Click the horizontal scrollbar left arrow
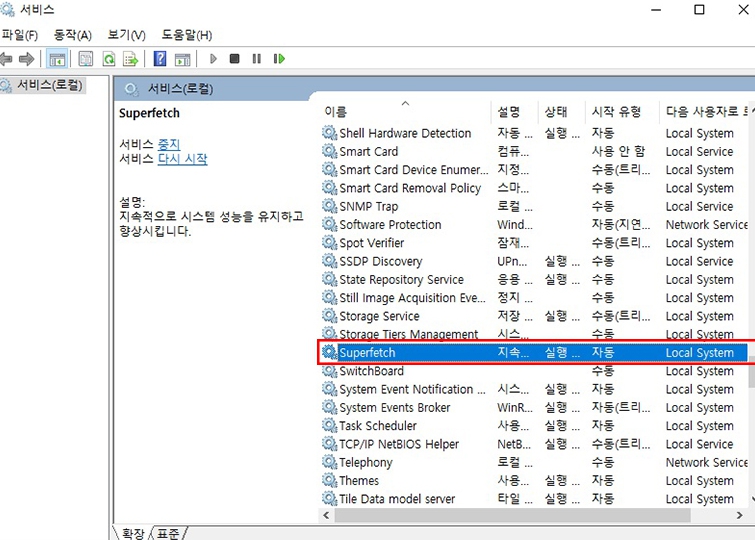The width and height of the screenshot is (755, 540). (x=326, y=514)
